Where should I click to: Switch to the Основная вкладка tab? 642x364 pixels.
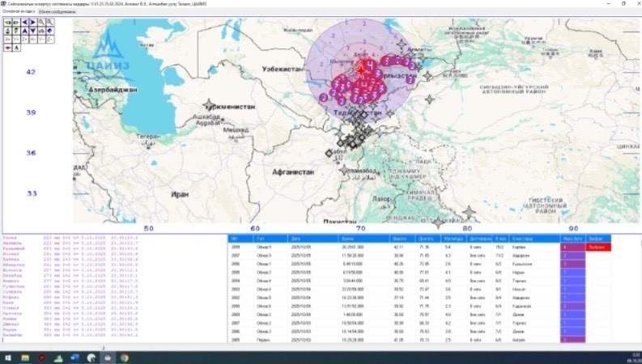(x=18, y=11)
